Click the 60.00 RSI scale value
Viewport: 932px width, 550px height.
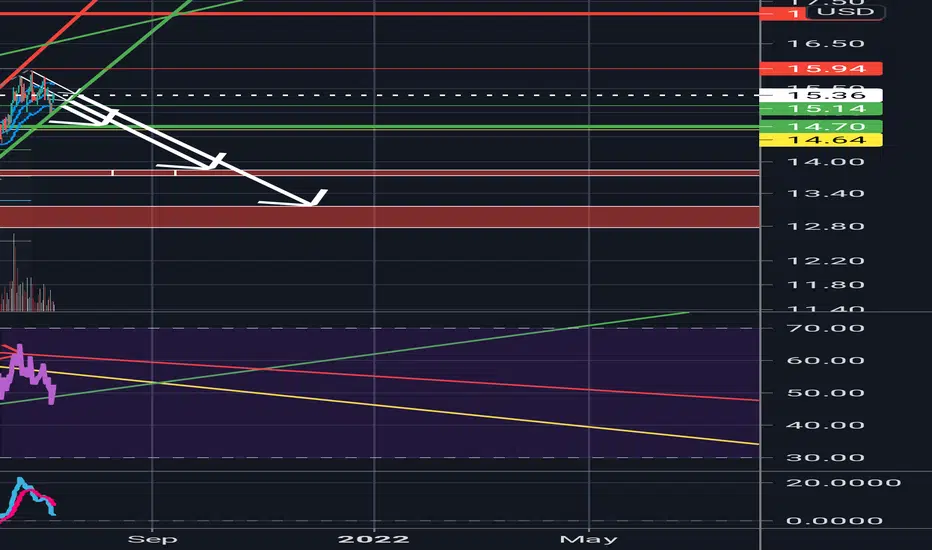826,360
